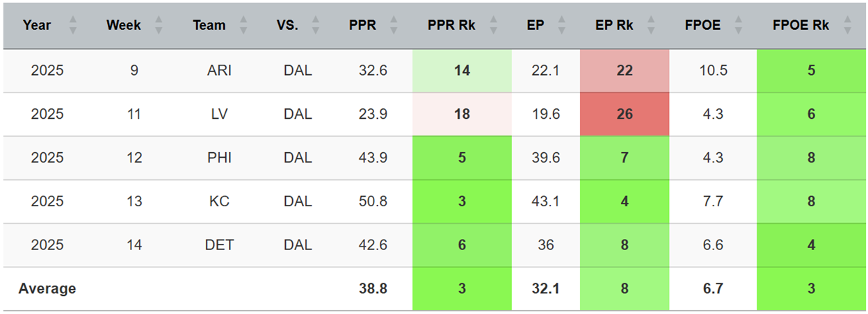Image resolution: width=868 pixels, height=314 pixels.
Task: Click sort arrows next to PPR
Action: point(394,26)
